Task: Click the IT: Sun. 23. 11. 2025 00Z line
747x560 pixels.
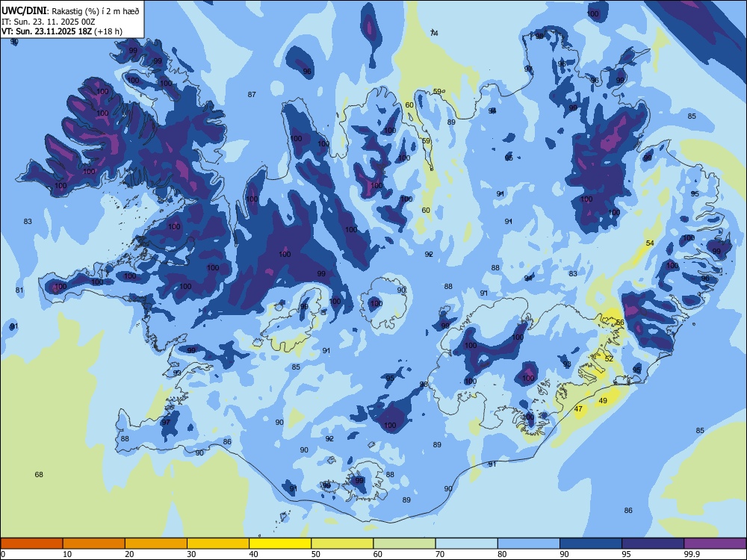Action: pos(49,22)
